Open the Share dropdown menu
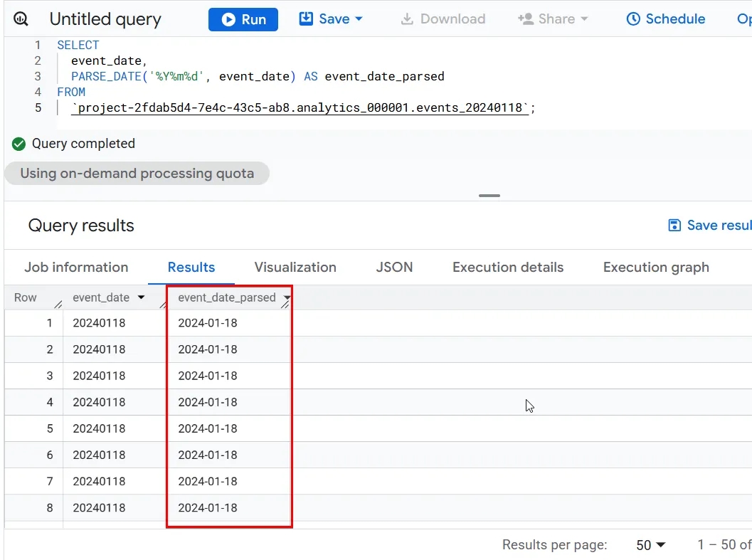 pyautogui.click(x=553, y=19)
